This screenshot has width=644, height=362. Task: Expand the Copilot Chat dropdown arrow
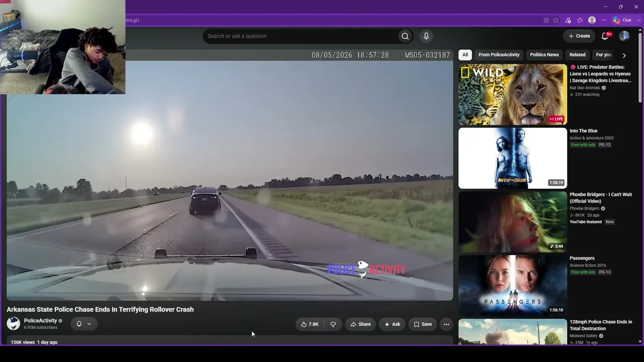[638, 20]
